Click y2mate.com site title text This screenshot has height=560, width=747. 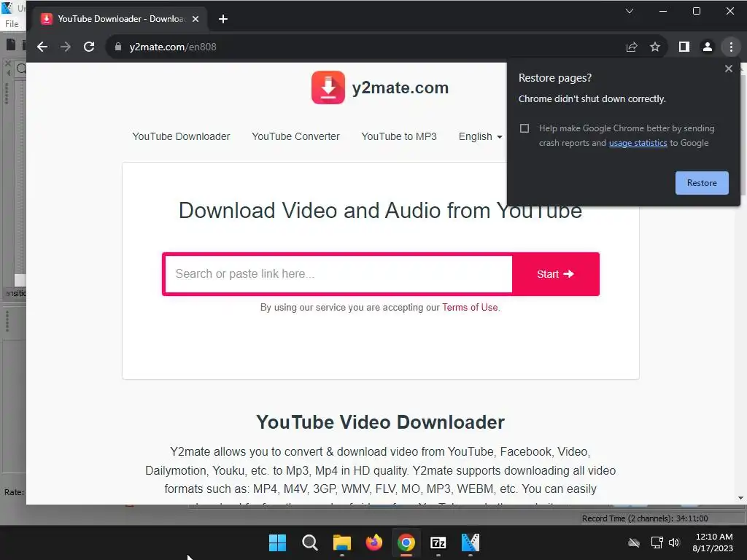pyautogui.click(x=400, y=88)
